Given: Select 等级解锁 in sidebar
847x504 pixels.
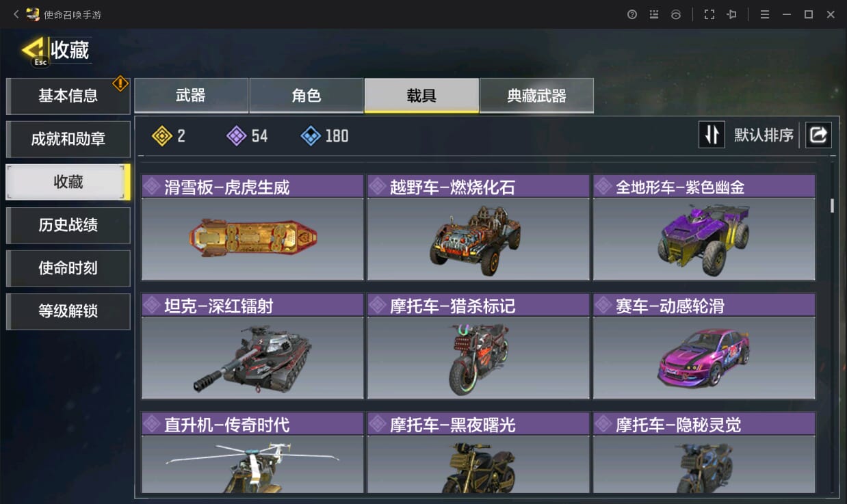Looking at the screenshot, I should click(68, 311).
